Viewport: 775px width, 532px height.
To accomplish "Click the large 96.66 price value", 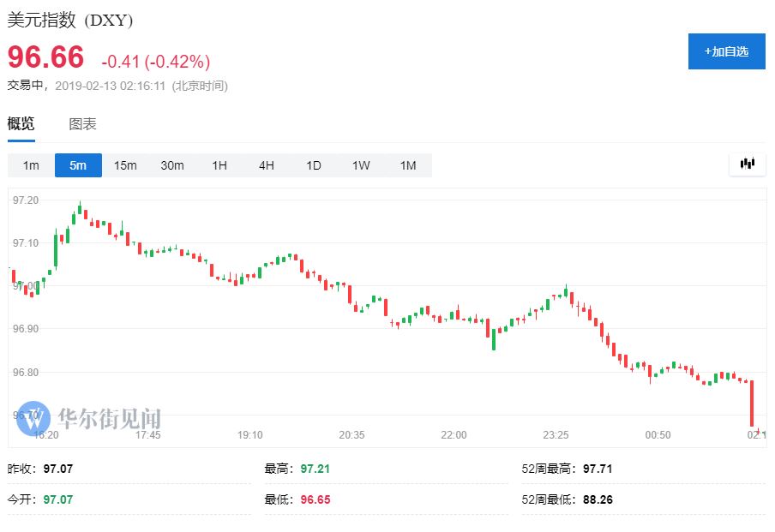I will [46, 58].
